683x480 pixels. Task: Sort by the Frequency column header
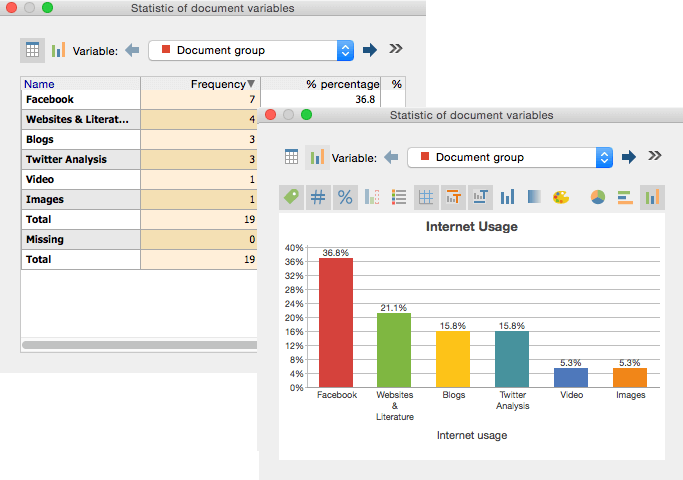pos(200,84)
